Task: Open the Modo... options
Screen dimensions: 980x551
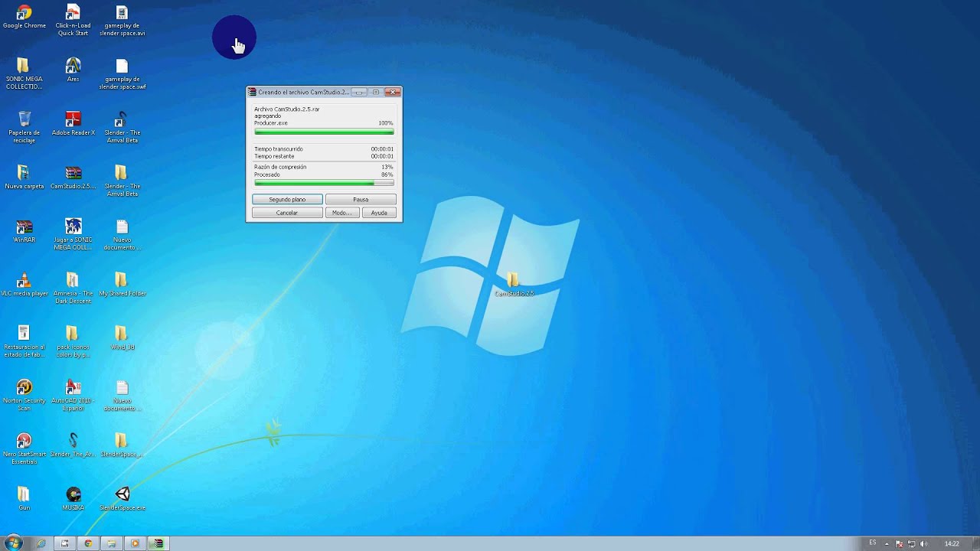Action: point(342,213)
